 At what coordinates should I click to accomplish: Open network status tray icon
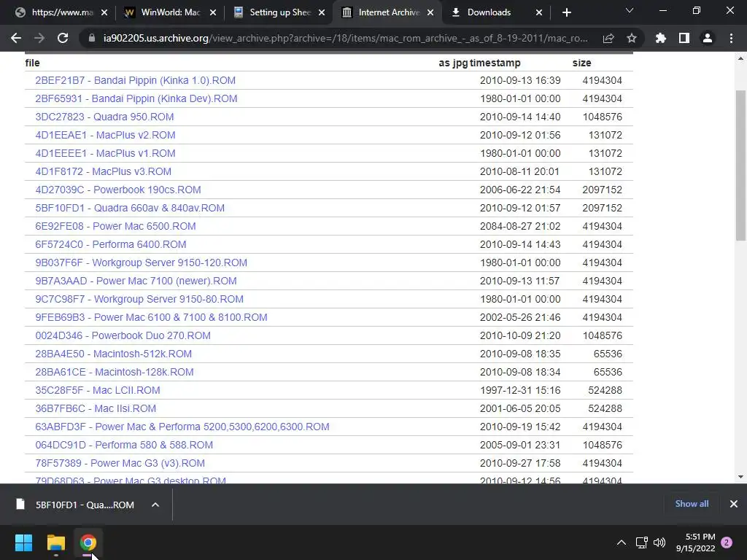[642, 542]
